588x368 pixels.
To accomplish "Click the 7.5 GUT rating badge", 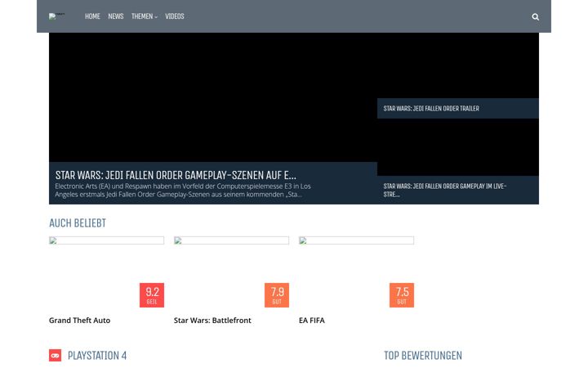I will click(x=402, y=295).
